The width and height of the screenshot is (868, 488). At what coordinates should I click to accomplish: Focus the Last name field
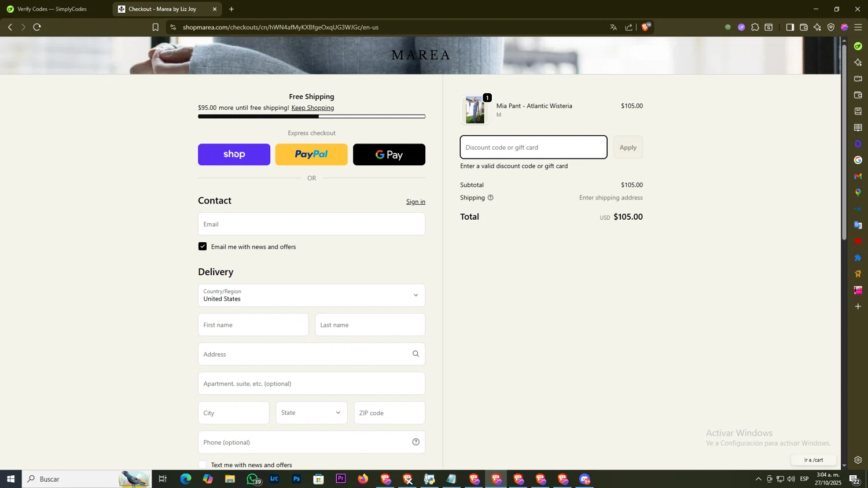click(370, 325)
